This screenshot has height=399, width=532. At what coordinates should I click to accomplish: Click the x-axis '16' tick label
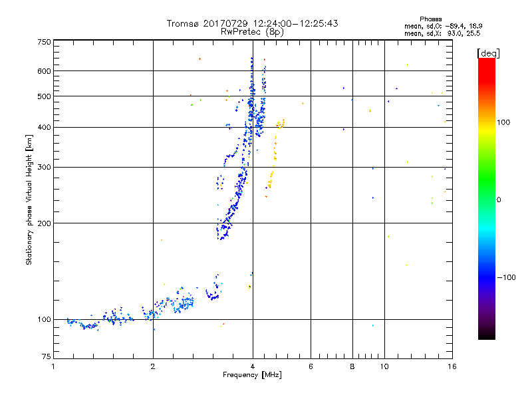click(452, 366)
